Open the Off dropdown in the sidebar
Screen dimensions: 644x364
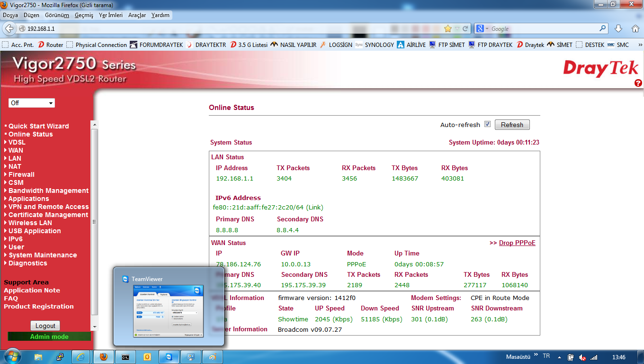pyautogui.click(x=32, y=103)
